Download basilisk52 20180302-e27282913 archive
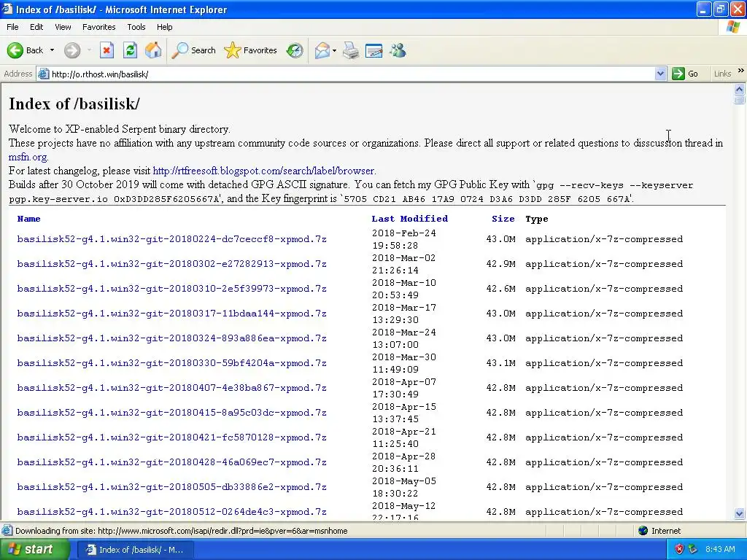Viewport: 747px width, 560px height. coord(171,264)
